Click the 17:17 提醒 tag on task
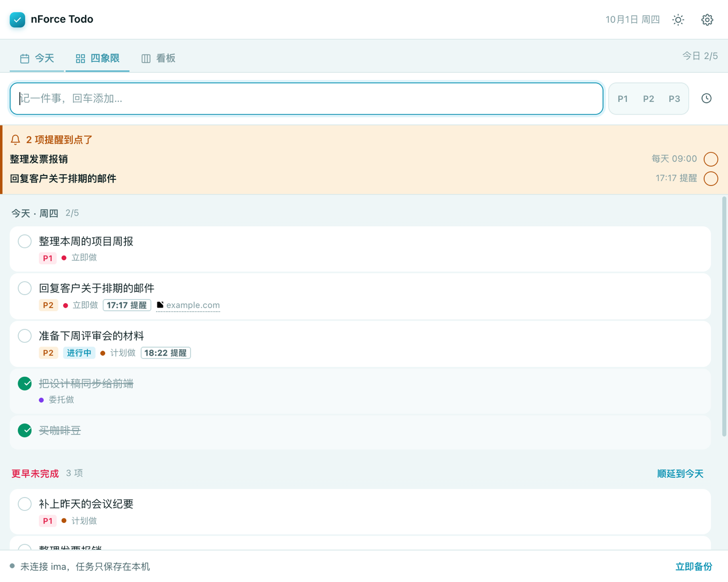Viewport: 728px width, 582px height. pos(127,305)
